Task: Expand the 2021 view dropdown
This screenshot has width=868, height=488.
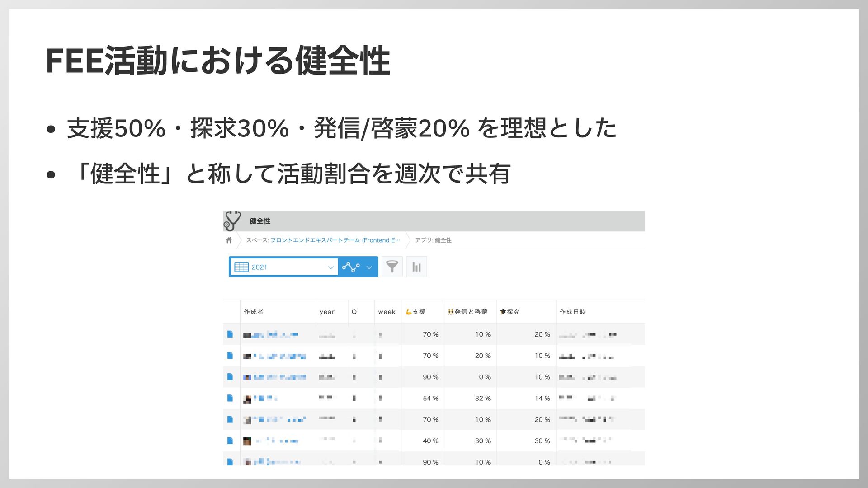Action: [330, 267]
